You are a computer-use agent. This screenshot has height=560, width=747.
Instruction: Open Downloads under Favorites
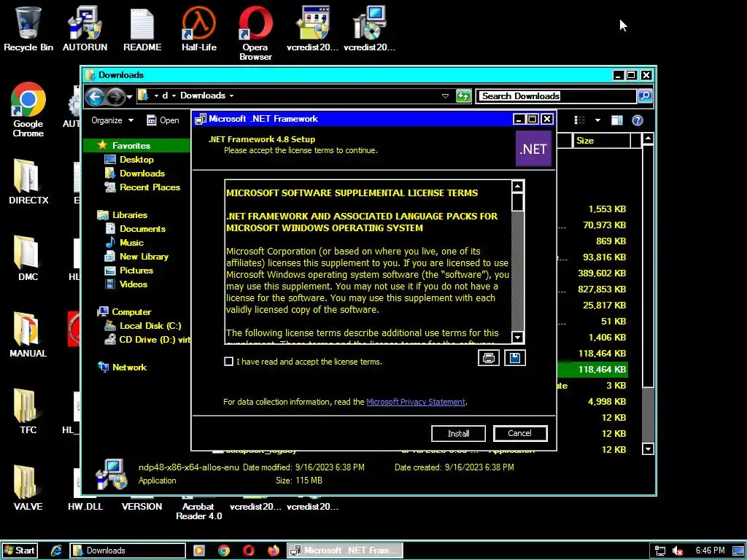(142, 174)
